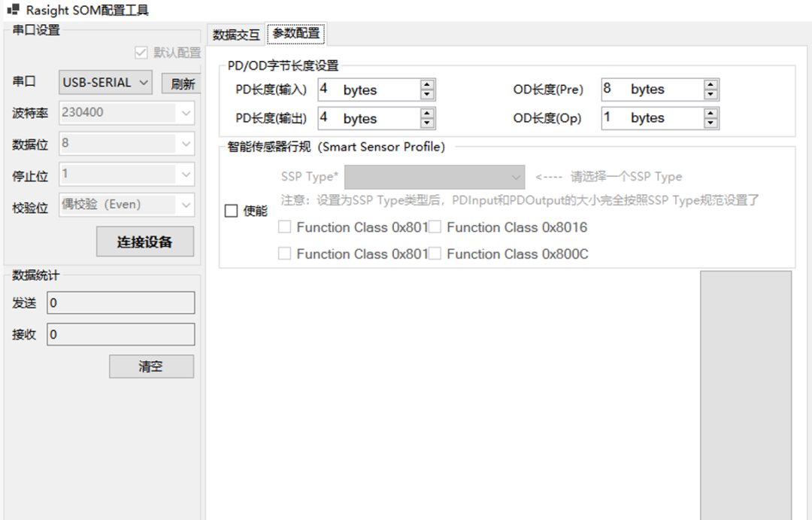Screen dimensions: 812x520
Task: Click the 连接设备 button
Action: pyautogui.click(x=144, y=242)
